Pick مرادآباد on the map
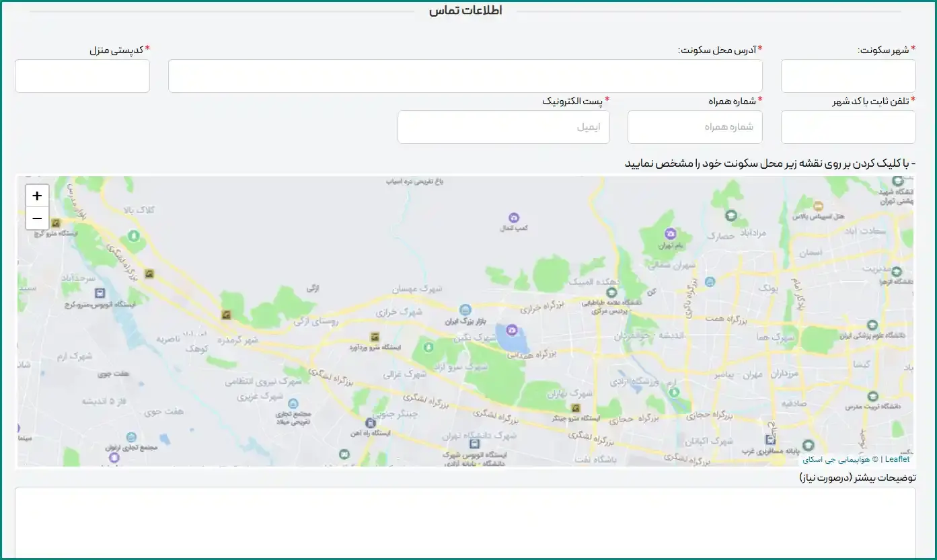This screenshot has width=937, height=560. pos(754,232)
